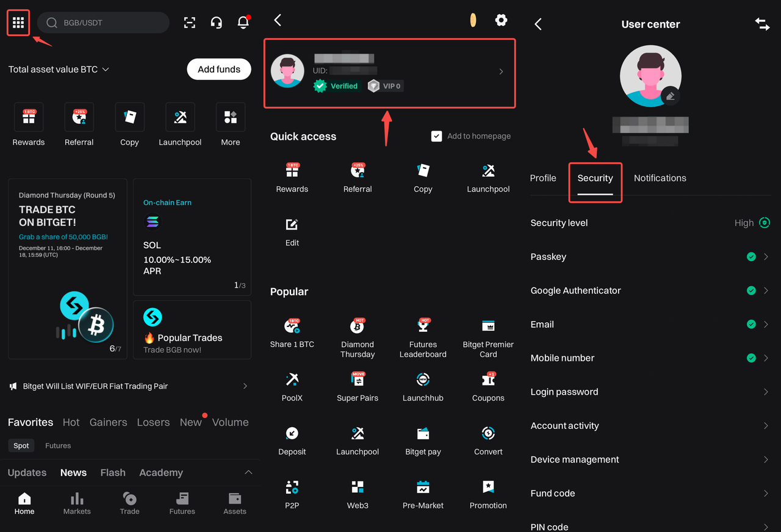Open Share 1 BTC icon

click(x=292, y=326)
